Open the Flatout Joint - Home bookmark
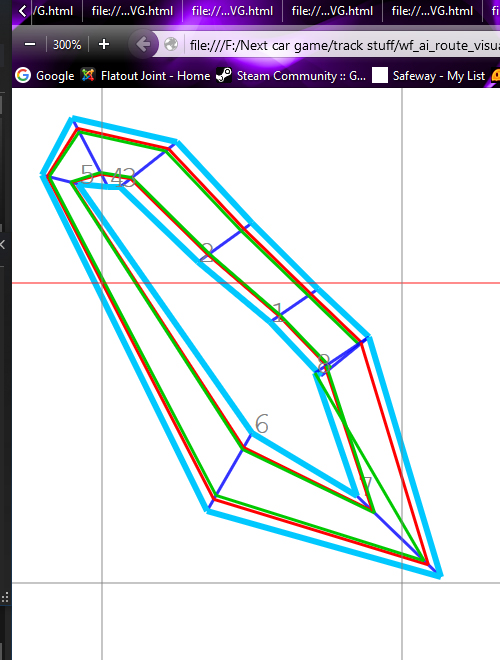Screen dimensions: 500x660 coord(146,76)
